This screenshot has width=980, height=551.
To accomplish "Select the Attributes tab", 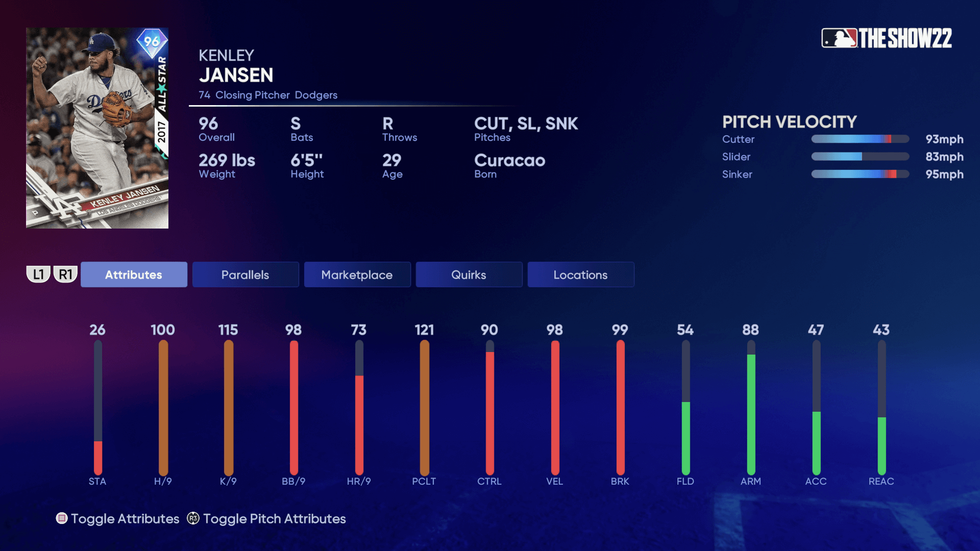I will (133, 274).
